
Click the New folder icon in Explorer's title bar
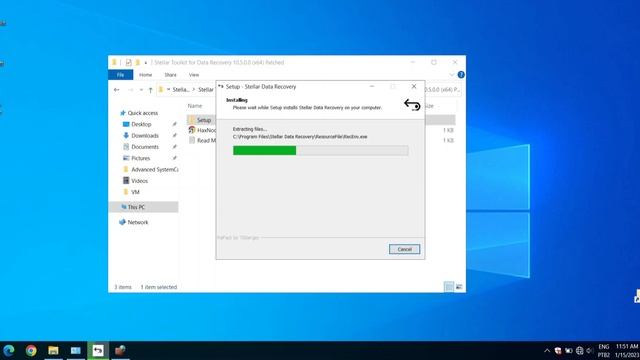(138, 62)
